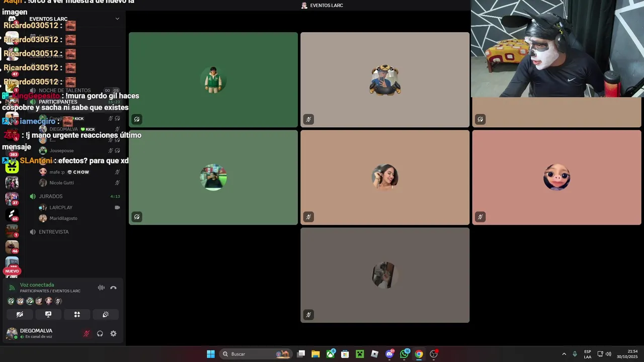Screen dimensions: 644x362
Task: Click muted icon on woman avatar tile
Action: pos(308,217)
